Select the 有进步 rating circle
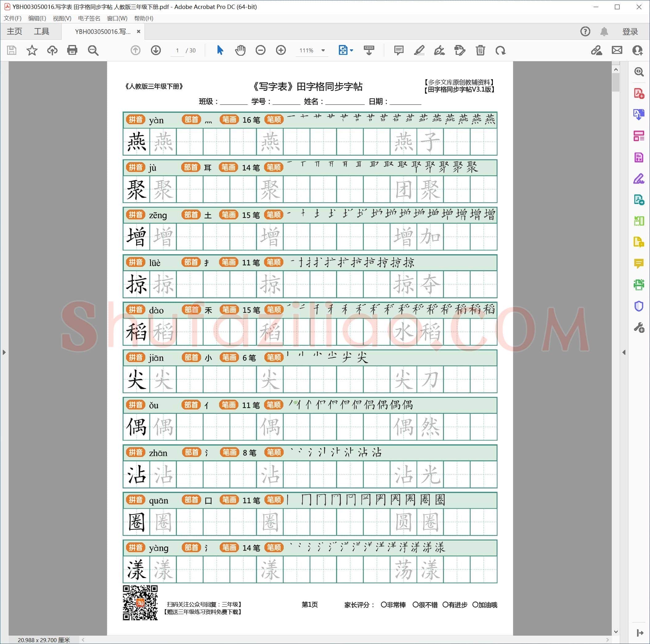Viewport: 650px width, 644px height. coord(445,605)
